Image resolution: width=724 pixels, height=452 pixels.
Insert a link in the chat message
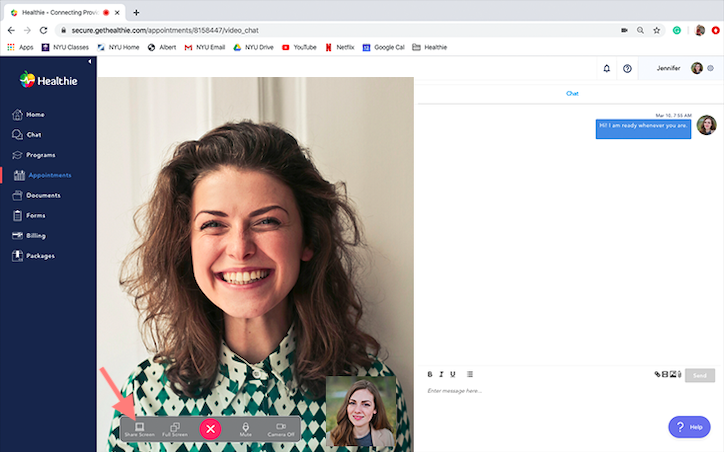pyautogui.click(x=658, y=374)
